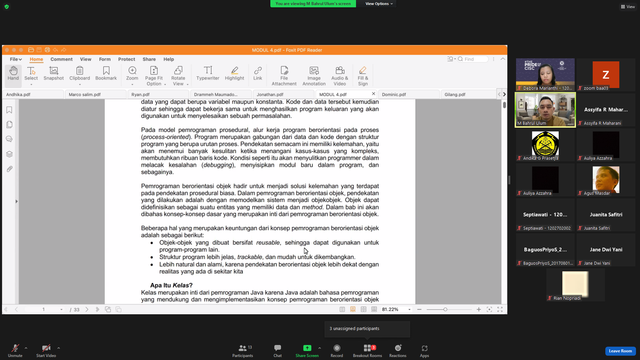Screen dimensions: 640x360
Task: Open page number dropdown in status bar
Action: point(61,309)
